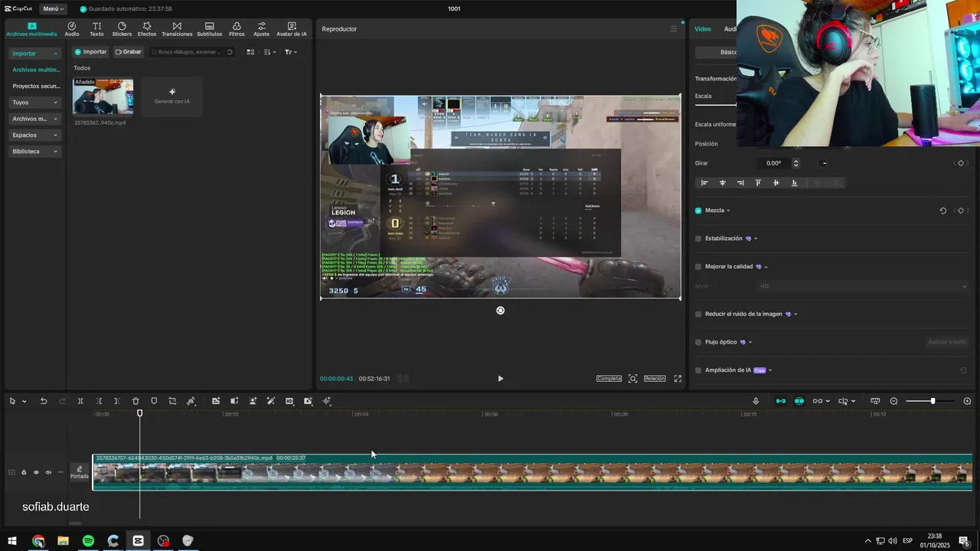Open the Texto tab
The width and height of the screenshot is (980, 551).
pyautogui.click(x=96, y=29)
